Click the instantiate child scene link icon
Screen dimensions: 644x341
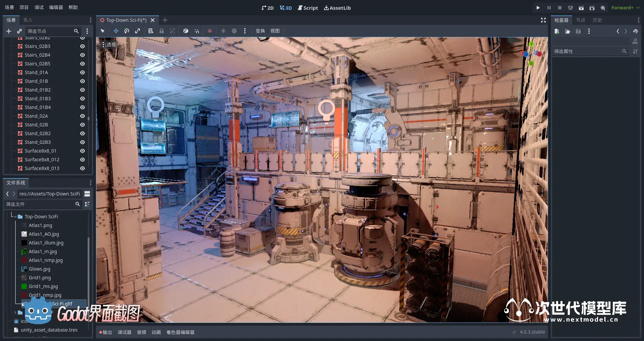19,31
